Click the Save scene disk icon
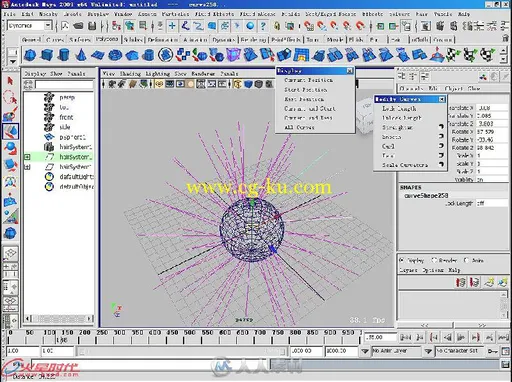Viewport: 512px width, 382px height. [92, 26]
